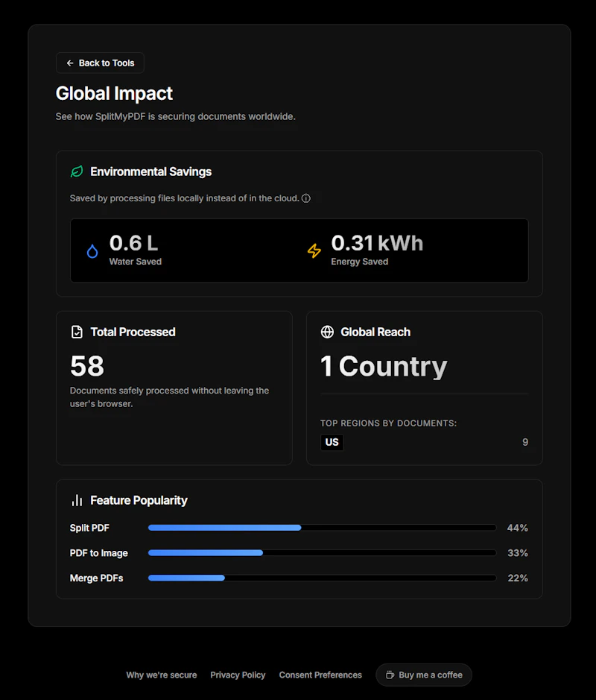596x700 pixels.
Task: Click the Buy me a coffee button
Action: 424,675
